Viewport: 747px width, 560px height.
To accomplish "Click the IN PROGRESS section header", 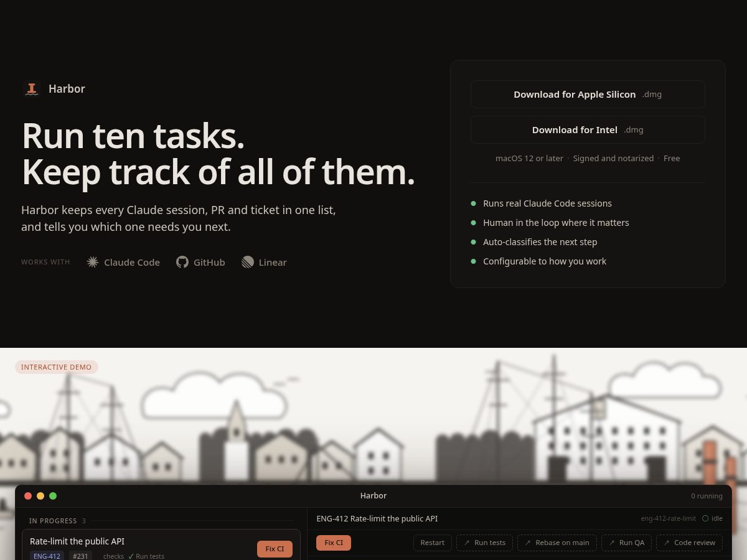I will click(x=53, y=521).
